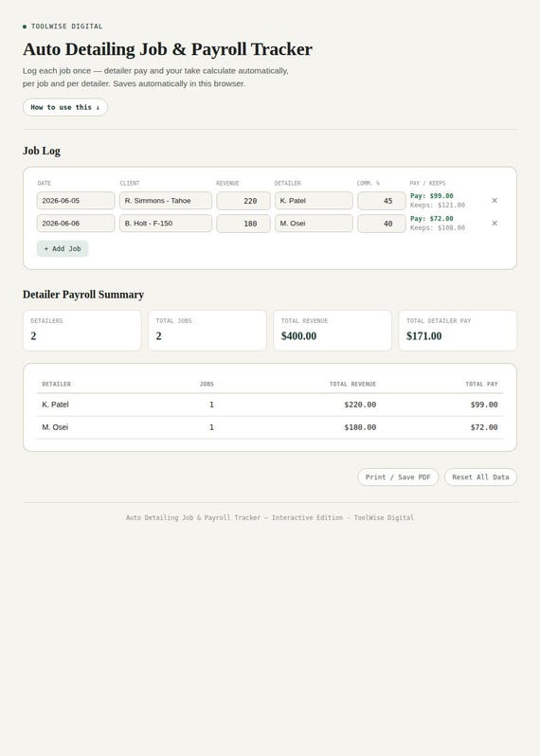Click the $99.00 total pay table cell
The width and height of the screenshot is (540, 756).
(x=484, y=405)
